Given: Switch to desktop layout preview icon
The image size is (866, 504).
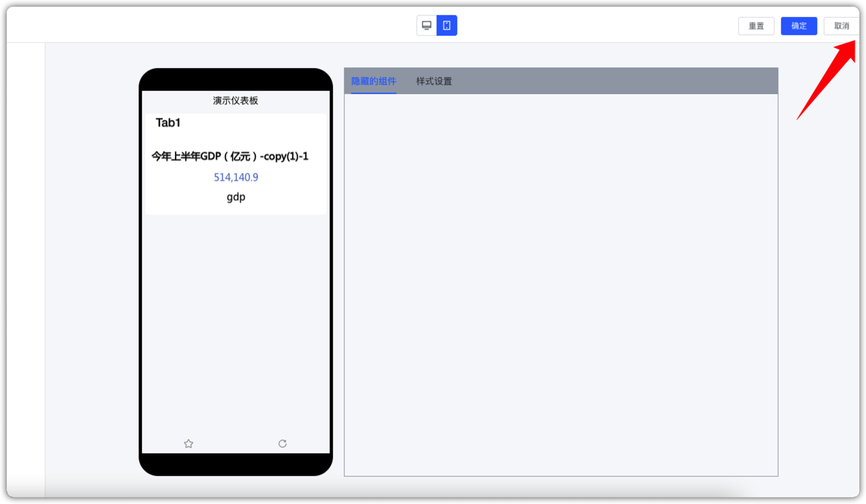Looking at the screenshot, I should click(427, 25).
